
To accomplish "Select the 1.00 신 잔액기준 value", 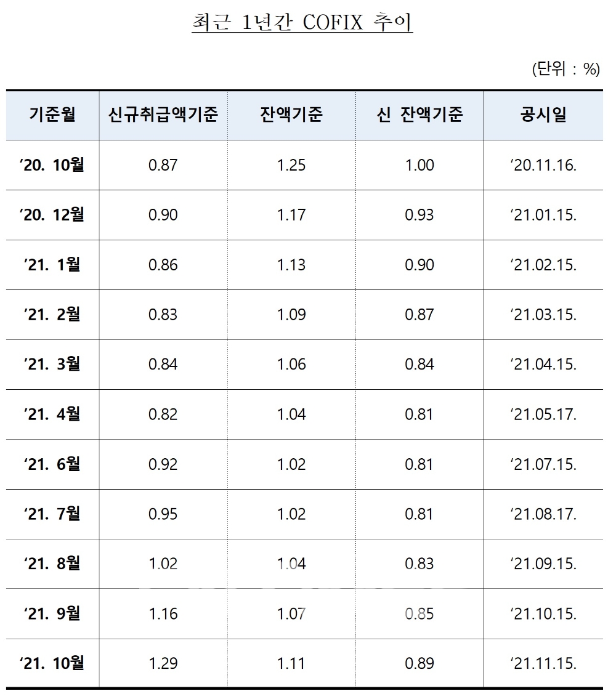I will (x=419, y=165).
